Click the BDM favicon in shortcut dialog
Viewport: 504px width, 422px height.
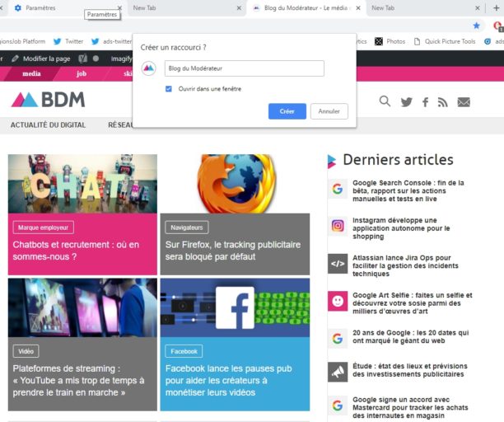tap(148, 68)
